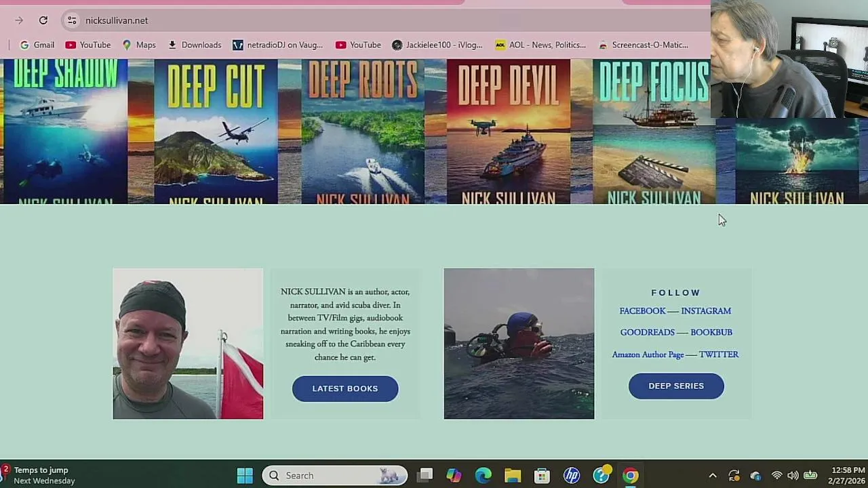Open Wi-Fi network settings in tray
The height and width of the screenshot is (488, 868).
point(777,476)
